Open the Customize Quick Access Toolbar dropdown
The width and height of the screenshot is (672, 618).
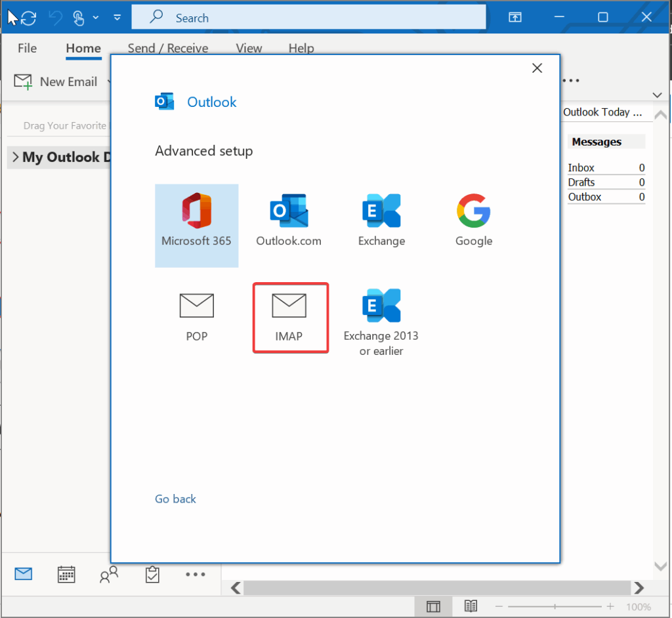coord(117,18)
